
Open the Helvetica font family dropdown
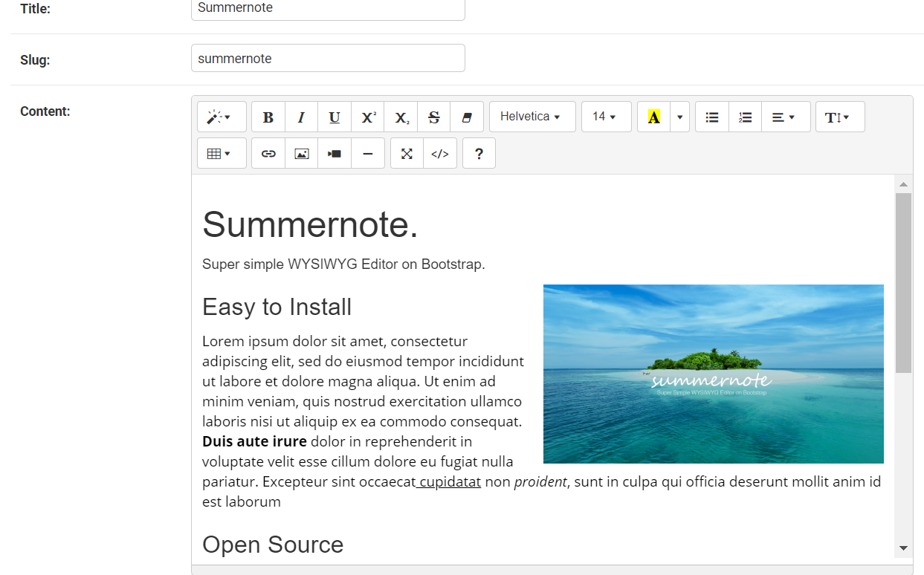point(532,117)
